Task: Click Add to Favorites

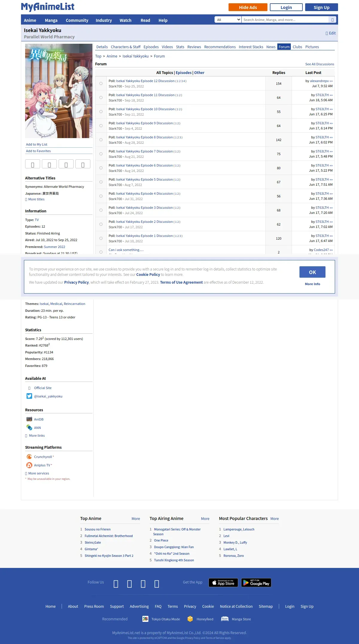Action: [38, 151]
